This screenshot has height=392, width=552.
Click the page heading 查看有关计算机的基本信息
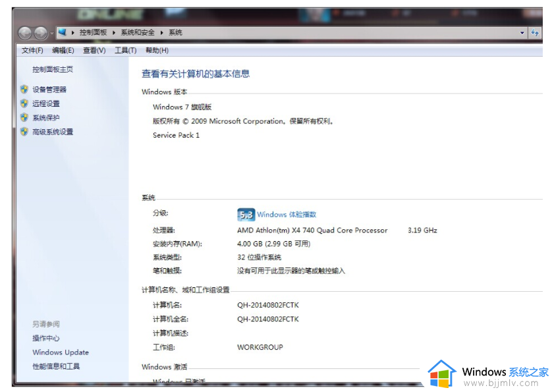coord(196,74)
